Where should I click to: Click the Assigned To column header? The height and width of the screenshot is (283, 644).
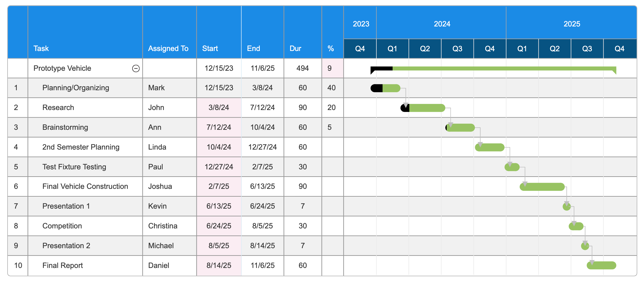(x=168, y=48)
